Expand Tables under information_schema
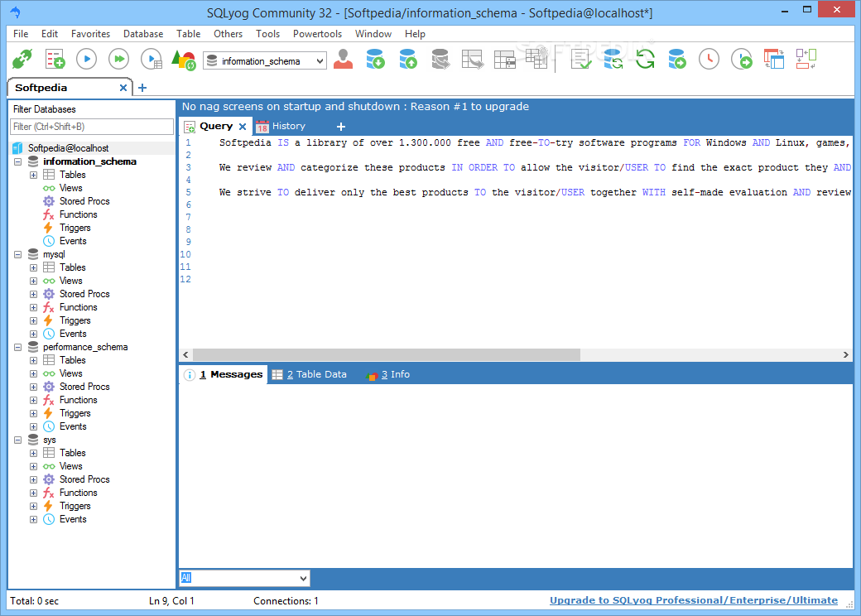Image resolution: width=861 pixels, height=616 pixels. (x=33, y=176)
